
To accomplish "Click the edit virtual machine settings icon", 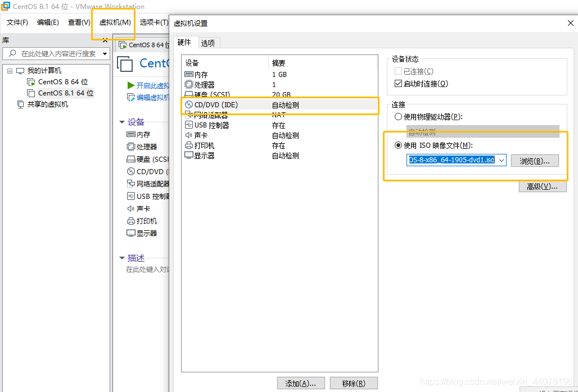I will [x=131, y=97].
